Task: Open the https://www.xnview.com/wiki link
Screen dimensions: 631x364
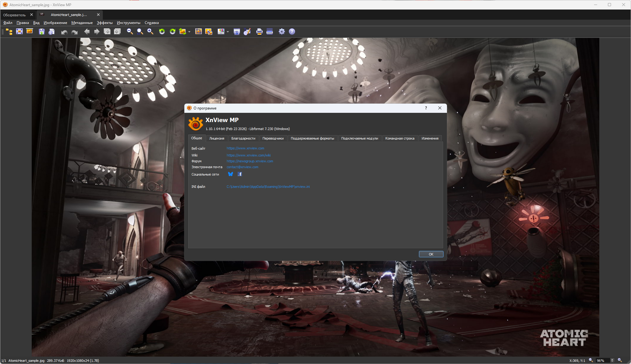Action: click(x=248, y=155)
